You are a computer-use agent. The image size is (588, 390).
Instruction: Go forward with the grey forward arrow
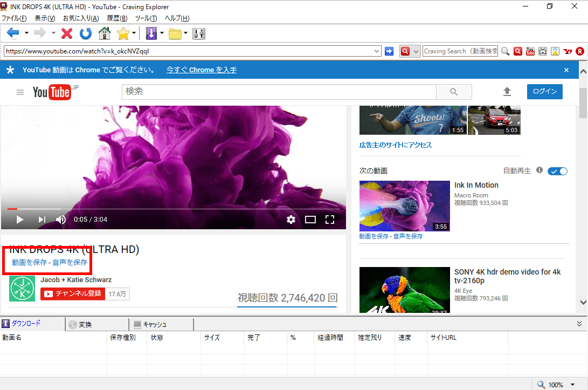pyautogui.click(x=40, y=33)
